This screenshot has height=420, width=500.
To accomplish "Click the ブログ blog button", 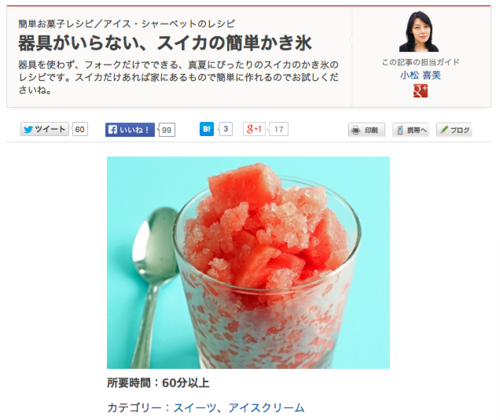I will (x=454, y=130).
